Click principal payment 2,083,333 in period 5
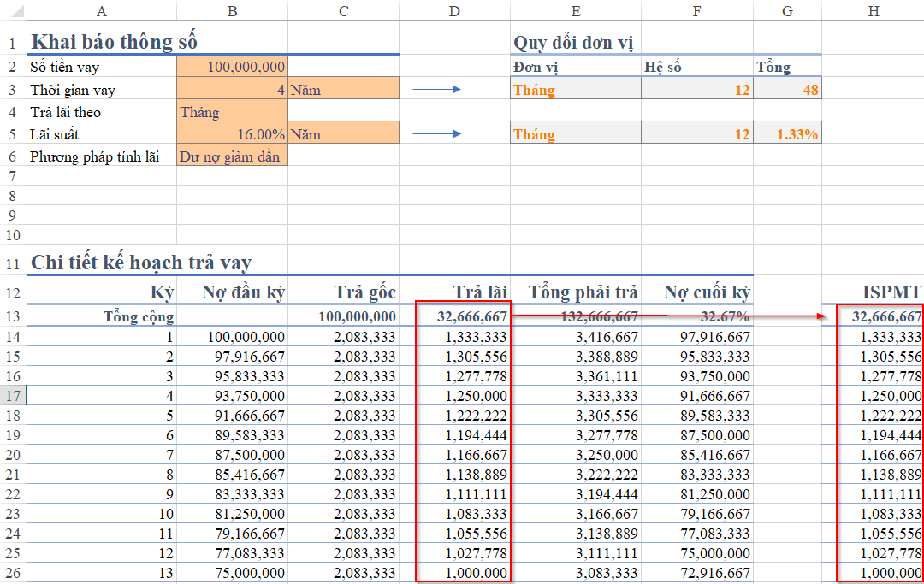This screenshot has height=584, width=924. click(x=344, y=415)
